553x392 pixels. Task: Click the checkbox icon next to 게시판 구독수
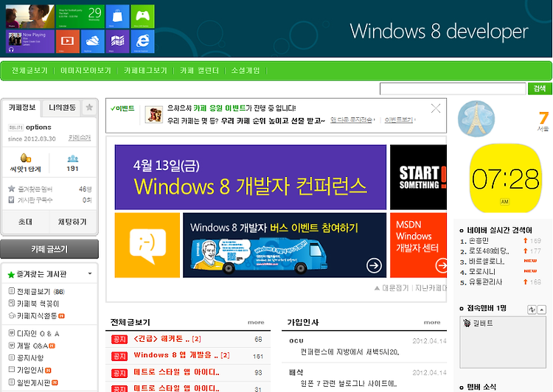click(x=11, y=200)
